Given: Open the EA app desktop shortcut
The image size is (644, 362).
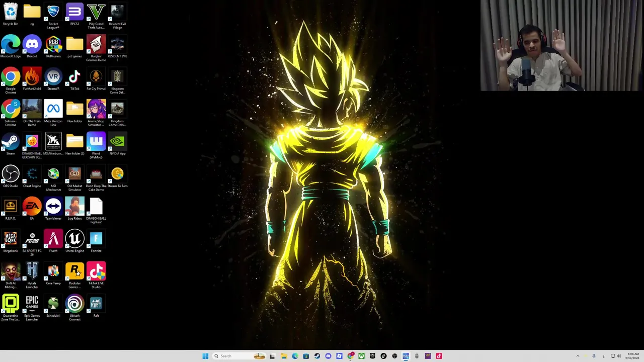Looking at the screenshot, I should click(32, 209).
